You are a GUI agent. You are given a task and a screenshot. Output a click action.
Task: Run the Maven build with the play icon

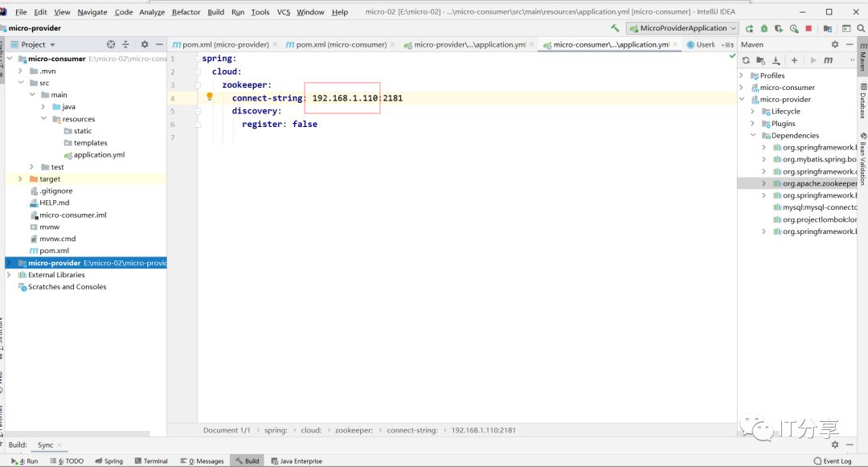tap(813, 60)
